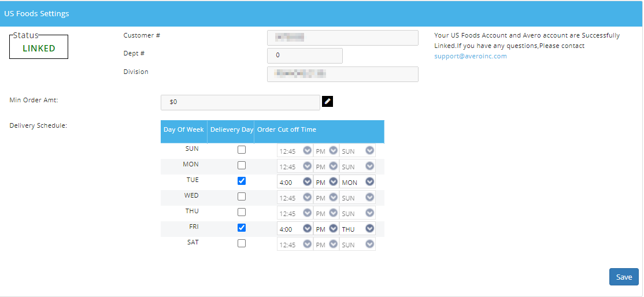The width and height of the screenshot is (644, 297).
Task: Click the US Foods Settings title
Action: pos(36,13)
